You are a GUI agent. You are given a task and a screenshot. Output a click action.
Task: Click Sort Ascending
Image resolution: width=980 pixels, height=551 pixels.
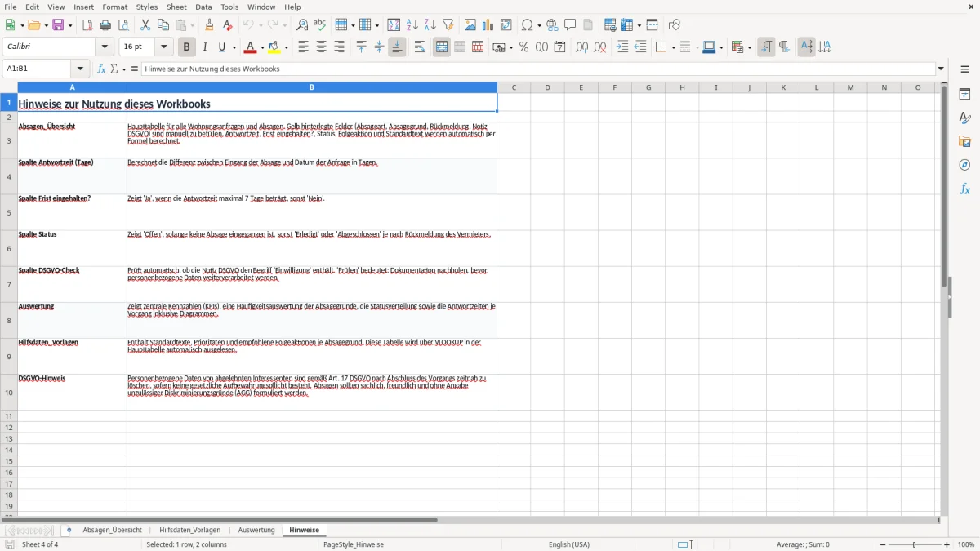(412, 25)
